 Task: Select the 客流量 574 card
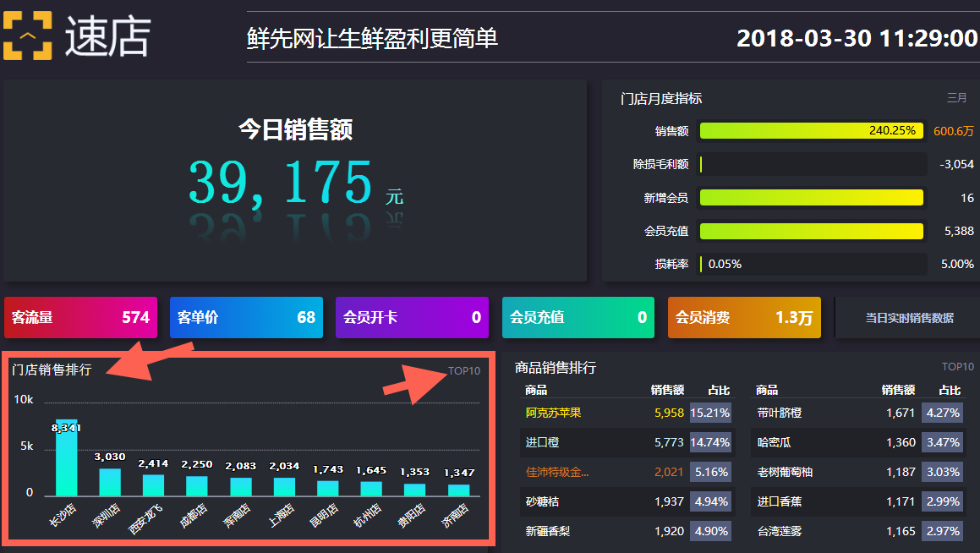pos(80,318)
